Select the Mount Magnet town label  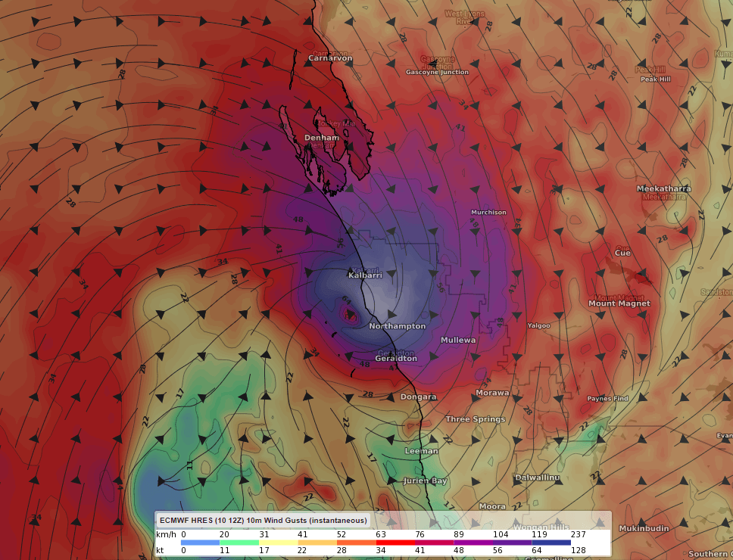619,303
